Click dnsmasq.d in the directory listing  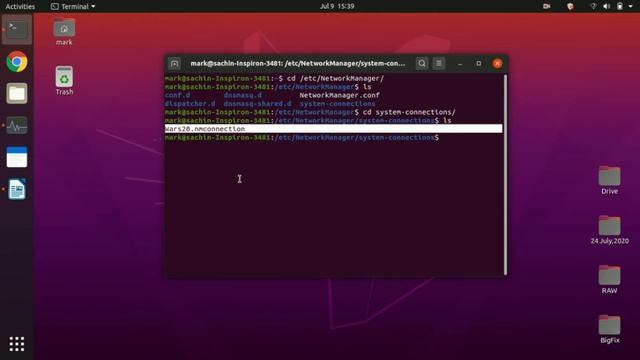243,96
